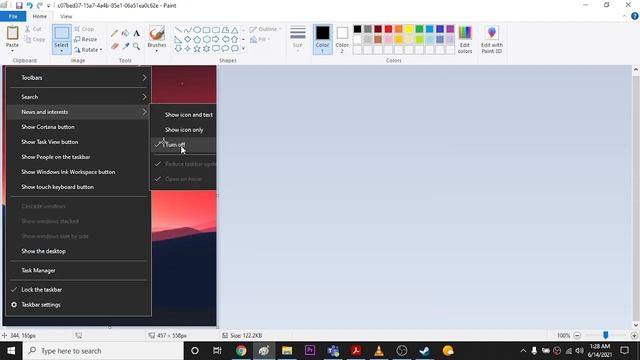Switch to the View tab
Screen dimensions: 640x360
(x=66, y=16)
